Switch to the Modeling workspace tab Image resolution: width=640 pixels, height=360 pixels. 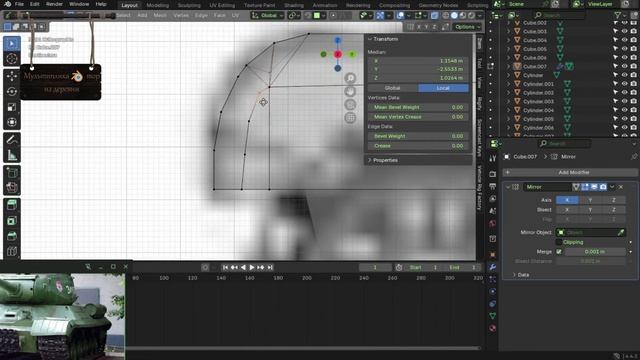click(158, 5)
